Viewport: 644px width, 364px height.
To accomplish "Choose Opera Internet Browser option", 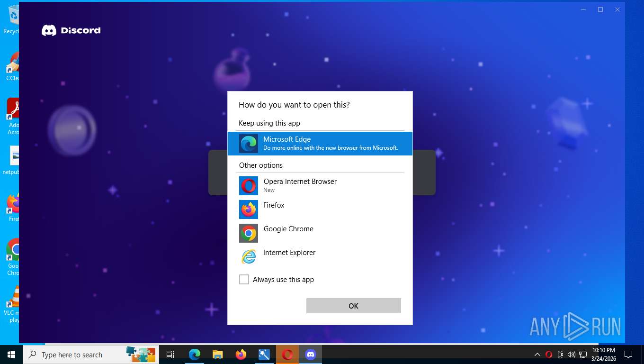I will click(x=320, y=185).
